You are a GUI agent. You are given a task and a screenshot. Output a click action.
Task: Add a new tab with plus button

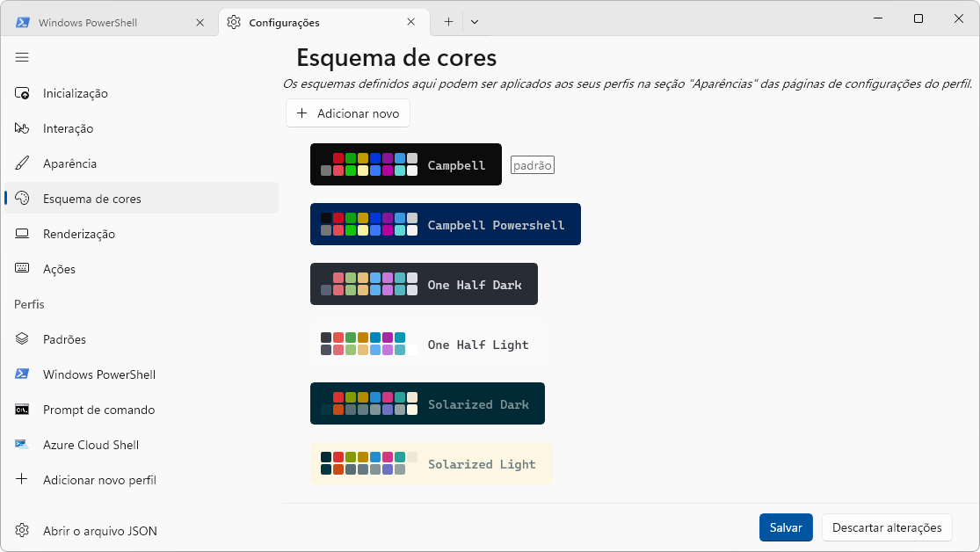pos(448,22)
